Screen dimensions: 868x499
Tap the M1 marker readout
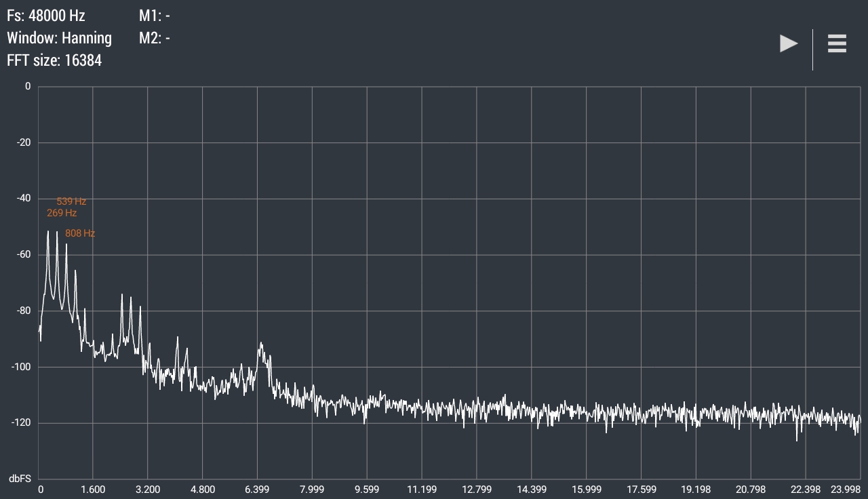[155, 16]
